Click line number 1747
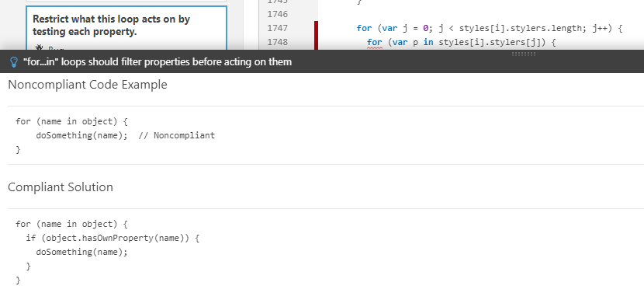This screenshot has width=644, height=293. pyautogui.click(x=277, y=28)
